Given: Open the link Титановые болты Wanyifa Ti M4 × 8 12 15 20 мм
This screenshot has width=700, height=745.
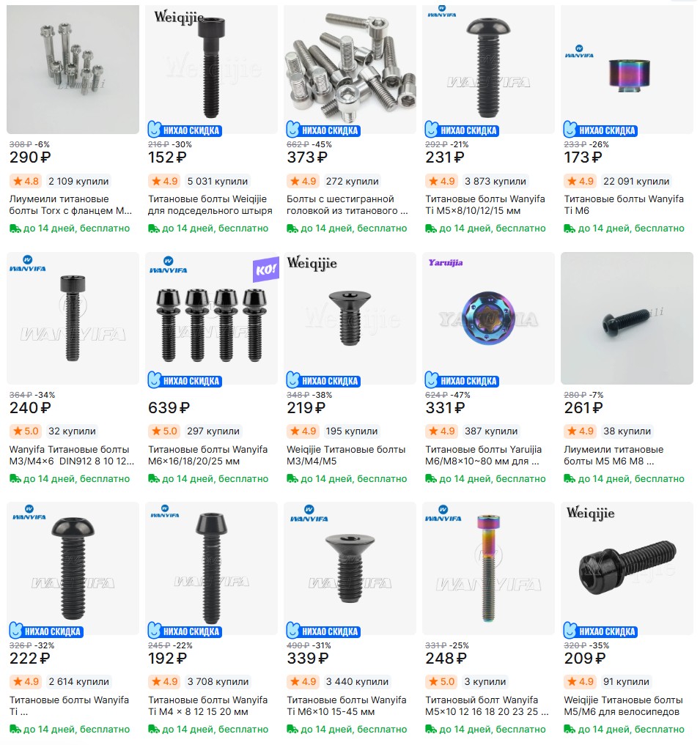Looking at the screenshot, I should coord(208,705).
